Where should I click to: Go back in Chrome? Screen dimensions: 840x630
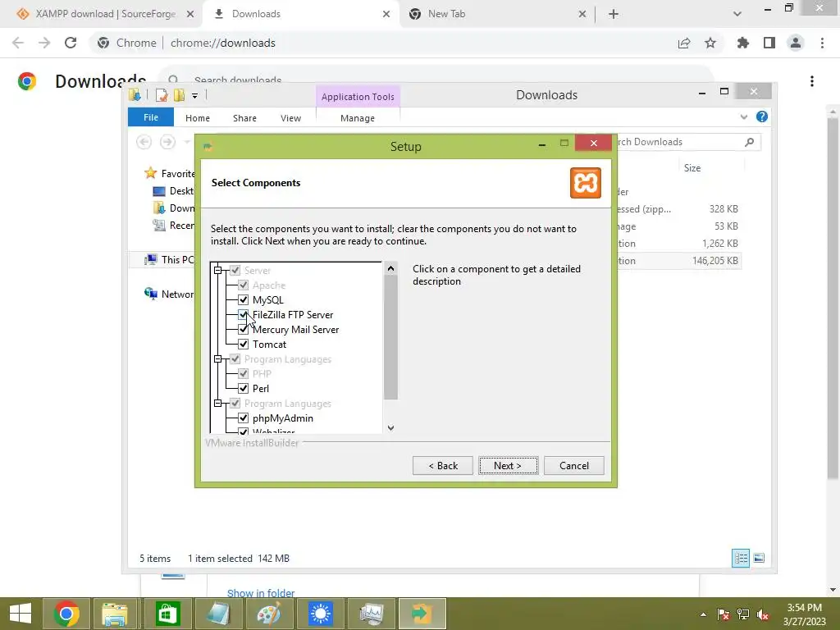click(18, 43)
